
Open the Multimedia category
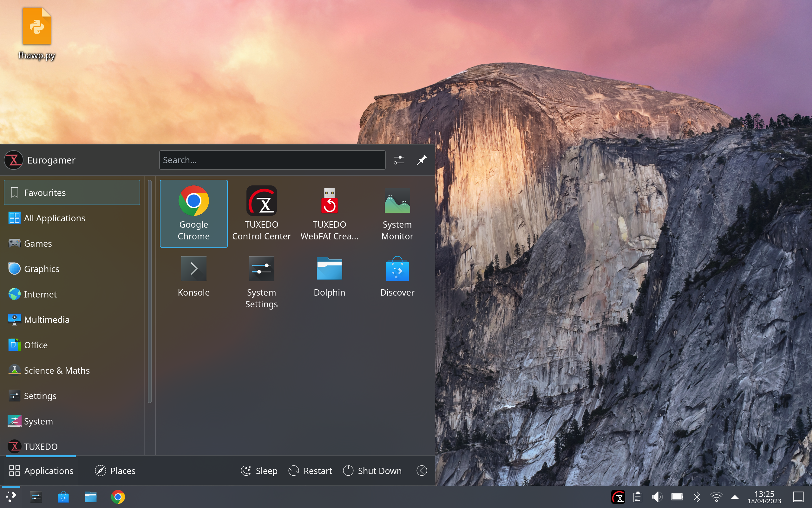click(x=72, y=319)
